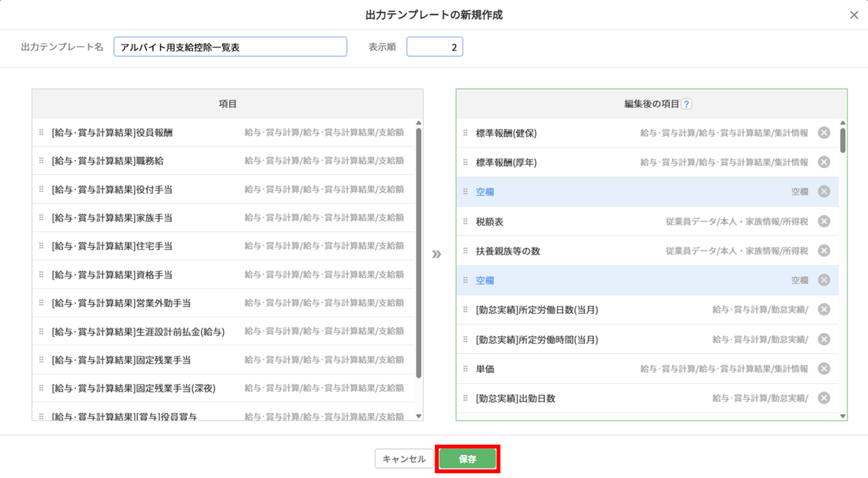Click the left 項目 list scrollbar down arrow
Screen dimensions: 868x478
coord(418,416)
